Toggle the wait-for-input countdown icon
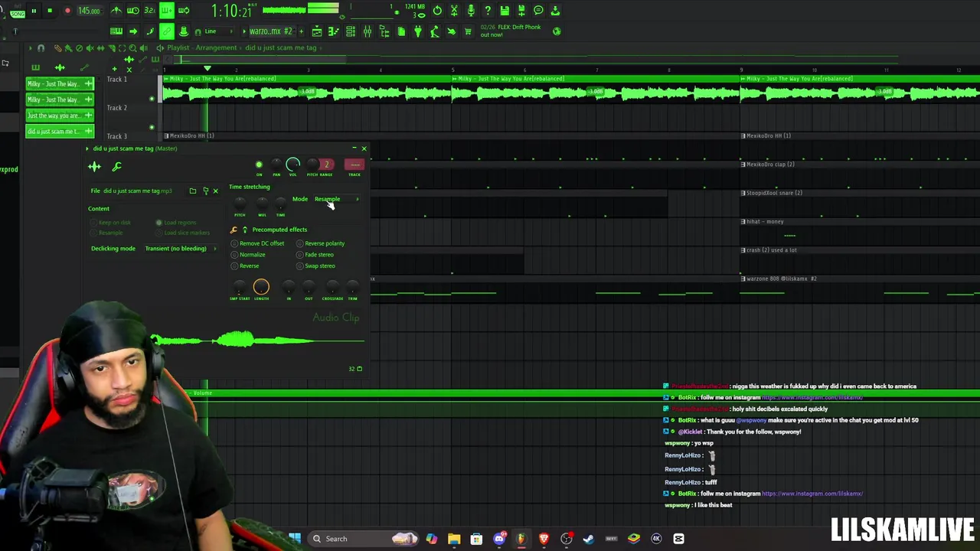 pyautogui.click(x=132, y=11)
